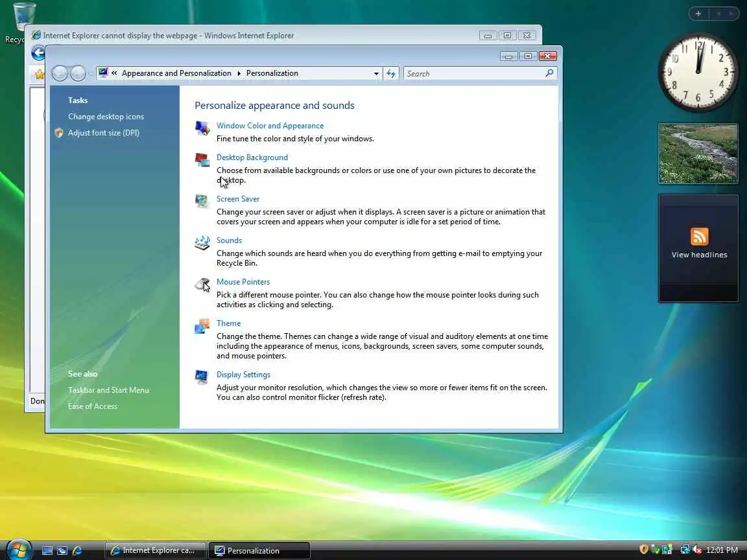747x560 pixels.
Task: Click the Mouse Pointers icon
Action: [202, 285]
